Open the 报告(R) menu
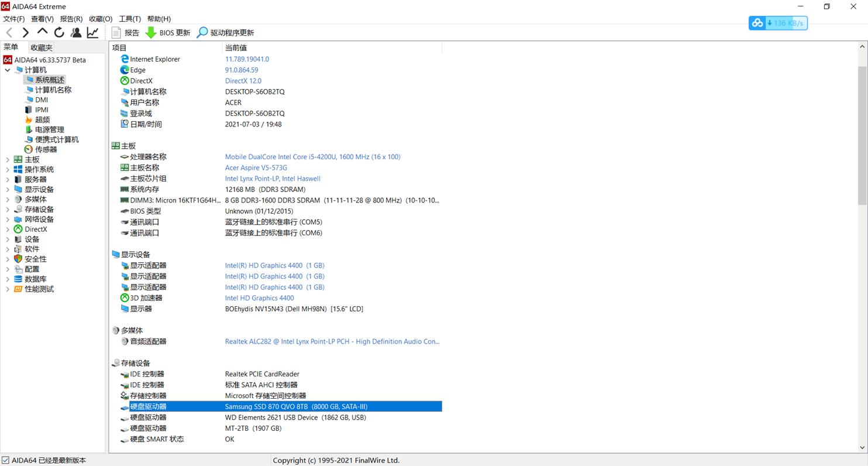The width and height of the screenshot is (868, 466). [x=71, y=19]
